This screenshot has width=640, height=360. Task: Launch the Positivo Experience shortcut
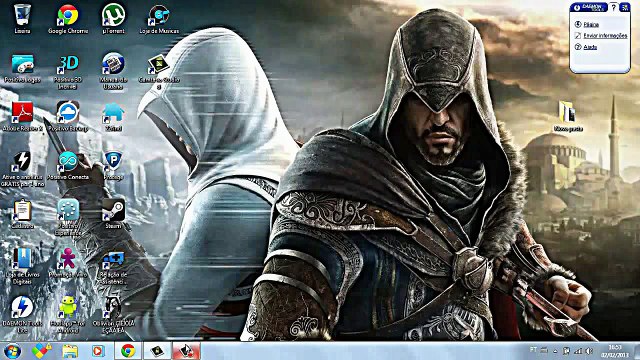(x=68, y=217)
